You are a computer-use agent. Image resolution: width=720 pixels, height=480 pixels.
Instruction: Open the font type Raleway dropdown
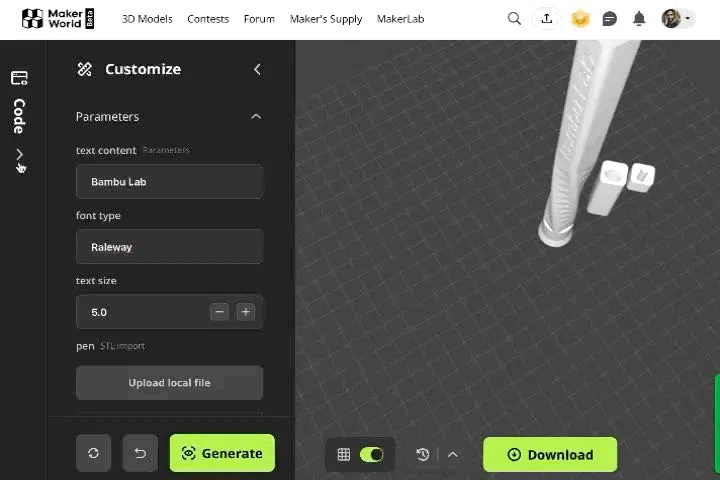(169, 247)
